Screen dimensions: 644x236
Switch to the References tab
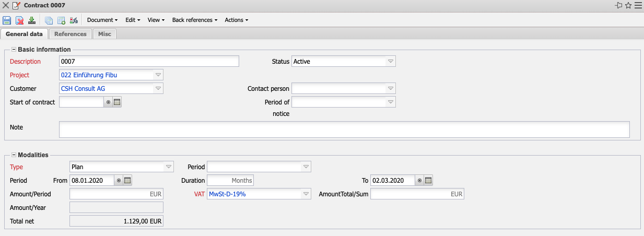(71, 34)
